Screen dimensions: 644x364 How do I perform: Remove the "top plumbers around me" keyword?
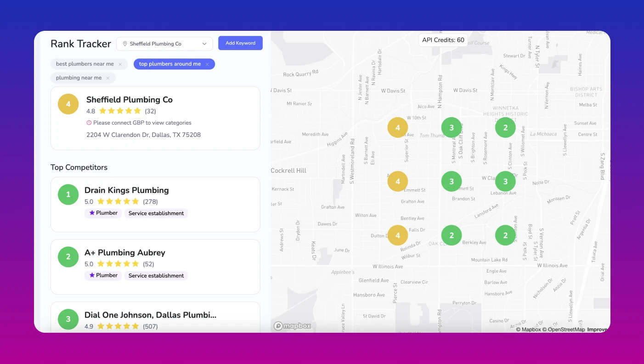[x=207, y=64]
